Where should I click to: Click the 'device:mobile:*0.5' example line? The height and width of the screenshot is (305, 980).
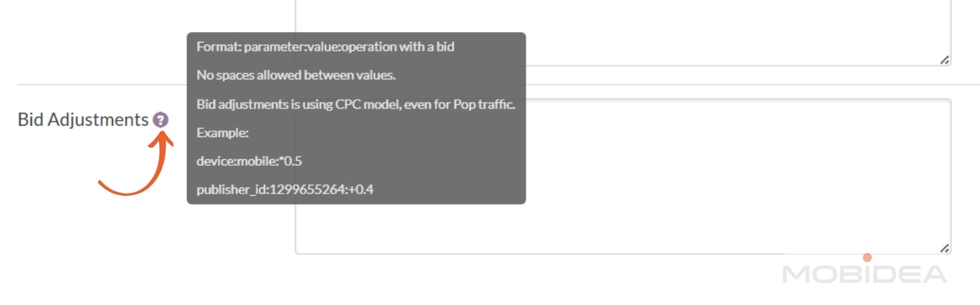pyautogui.click(x=249, y=161)
